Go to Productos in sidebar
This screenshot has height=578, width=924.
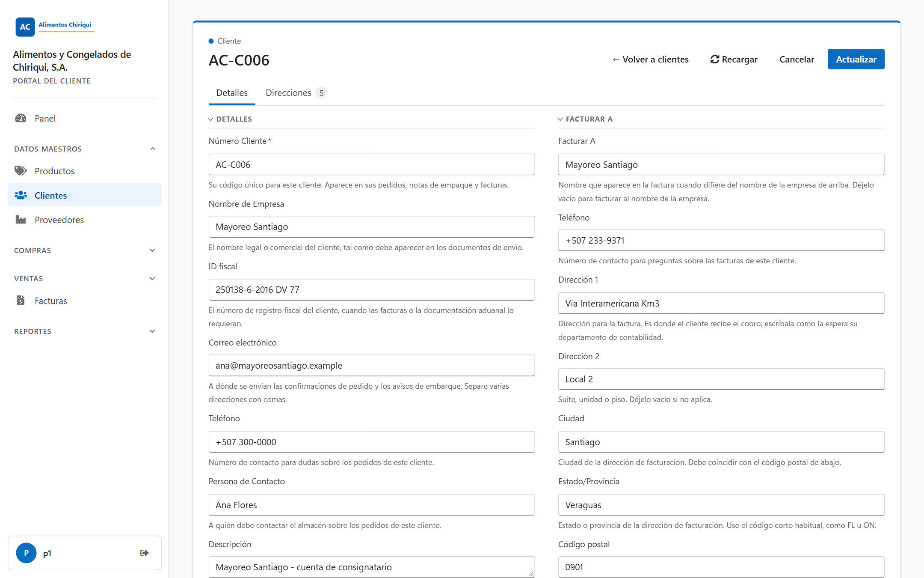[85, 171]
